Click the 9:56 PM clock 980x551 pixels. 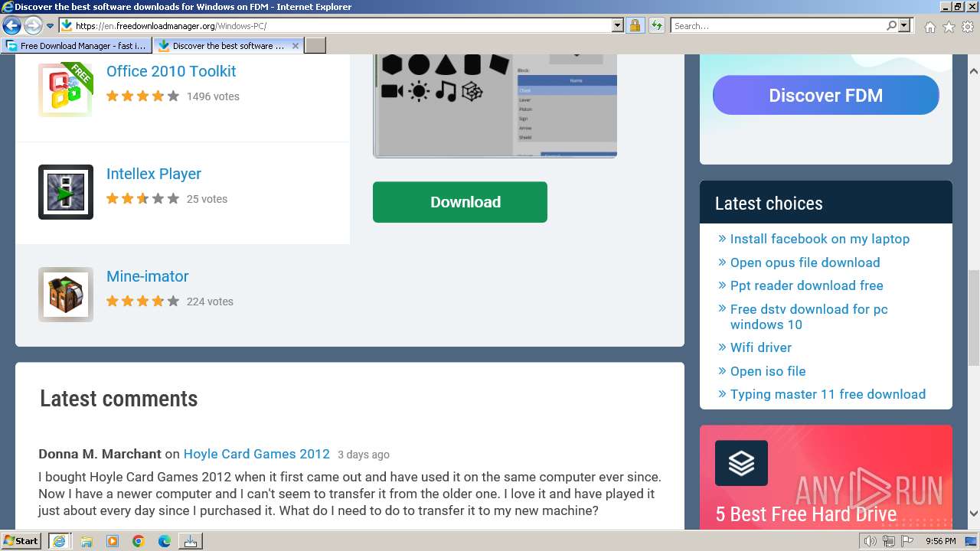click(940, 541)
